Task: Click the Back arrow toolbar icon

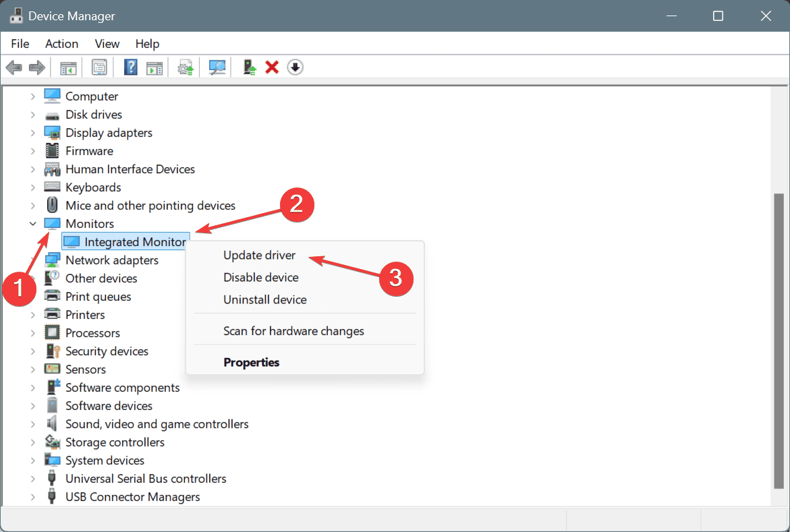Action: 13,67
